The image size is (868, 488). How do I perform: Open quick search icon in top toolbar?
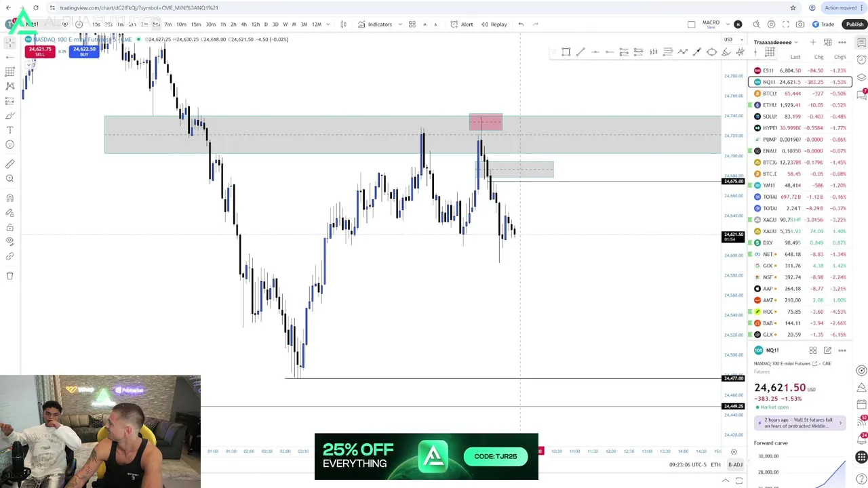[x=756, y=24]
